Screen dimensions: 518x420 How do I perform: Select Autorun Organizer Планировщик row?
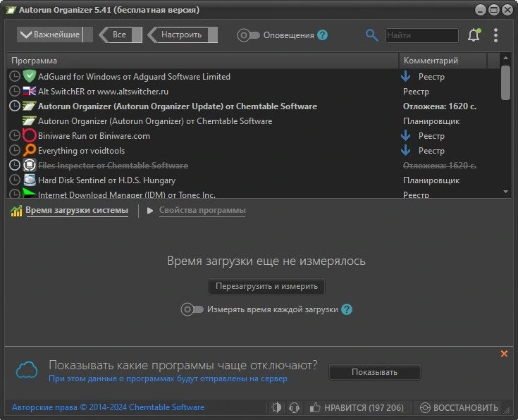click(x=253, y=121)
